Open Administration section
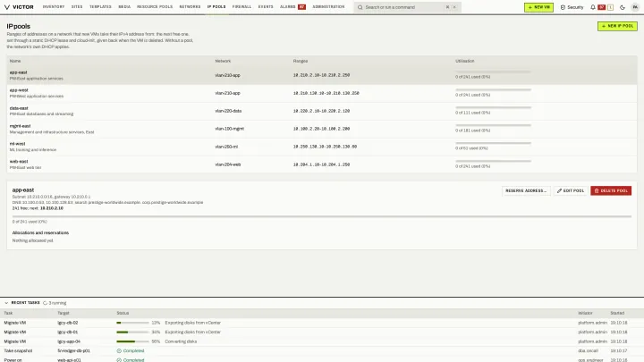 pos(328,7)
